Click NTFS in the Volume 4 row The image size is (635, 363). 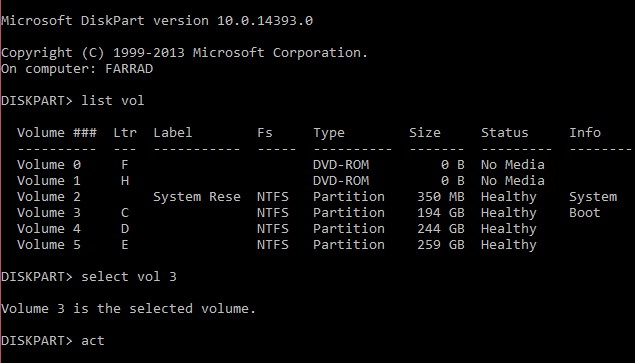coord(273,229)
